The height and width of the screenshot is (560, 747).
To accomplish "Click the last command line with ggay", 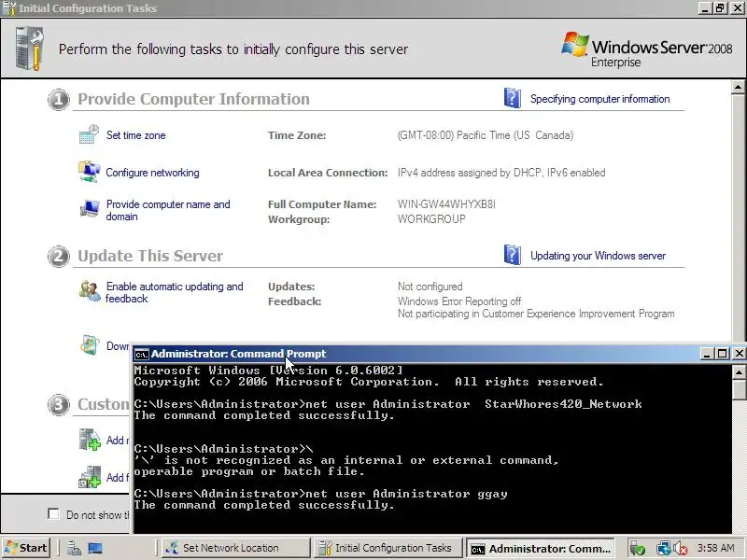I will click(320, 494).
